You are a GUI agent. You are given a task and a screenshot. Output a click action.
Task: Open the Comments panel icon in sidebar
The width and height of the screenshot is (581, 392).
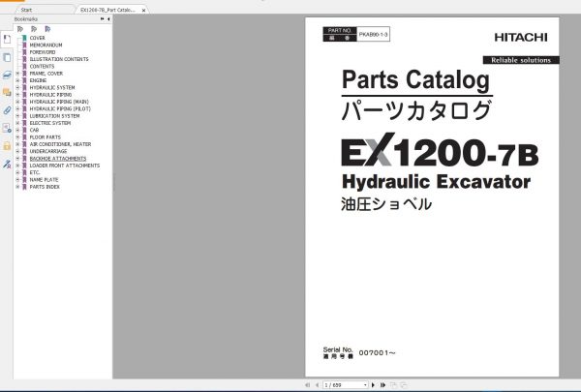tap(7, 92)
